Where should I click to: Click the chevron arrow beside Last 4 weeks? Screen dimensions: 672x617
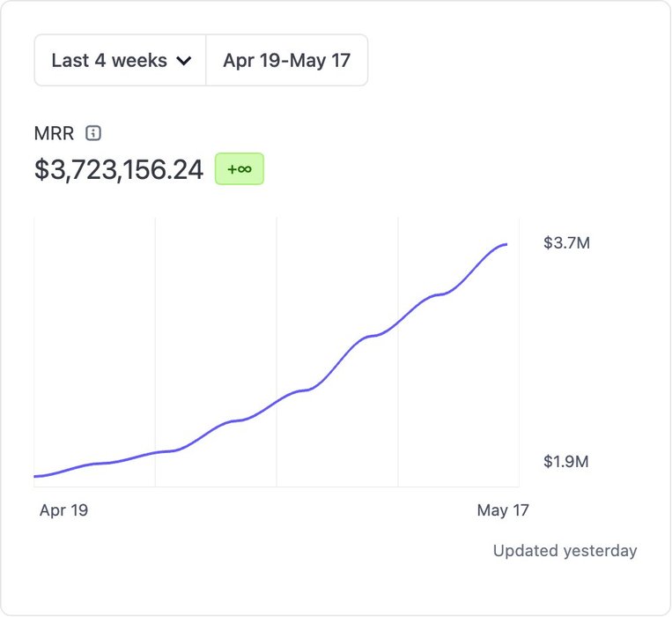pyautogui.click(x=184, y=61)
